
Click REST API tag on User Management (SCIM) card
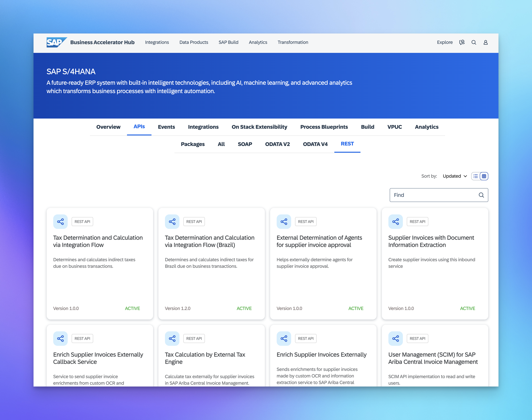click(x=417, y=338)
